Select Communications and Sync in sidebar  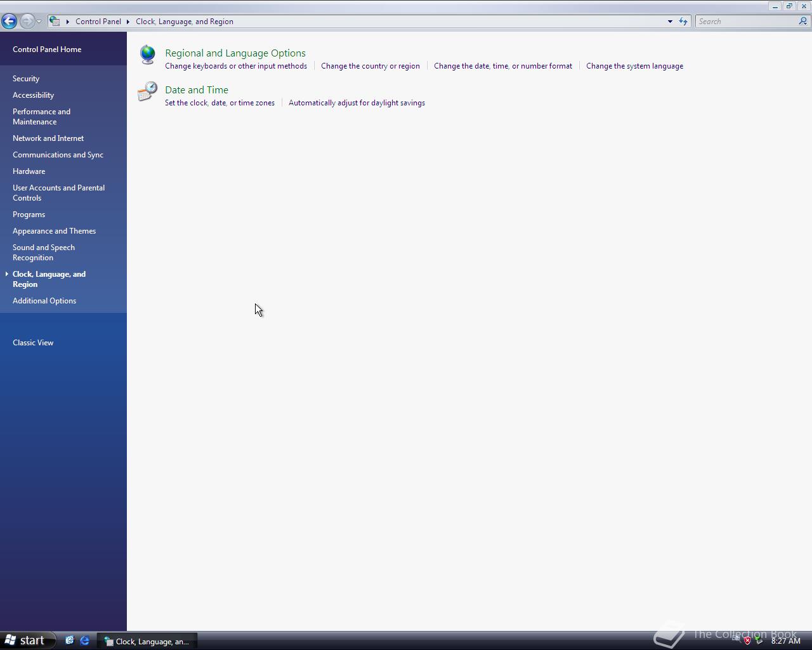point(58,155)
